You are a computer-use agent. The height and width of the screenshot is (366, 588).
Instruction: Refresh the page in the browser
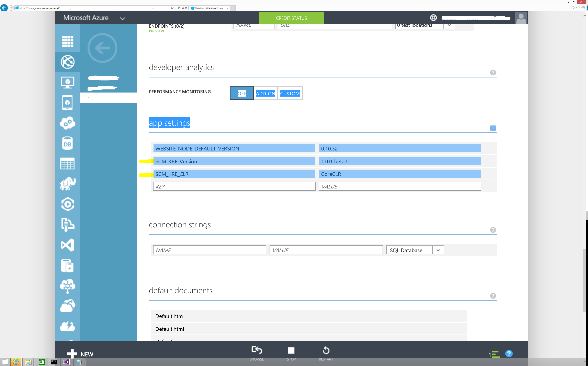coord(186,8)
